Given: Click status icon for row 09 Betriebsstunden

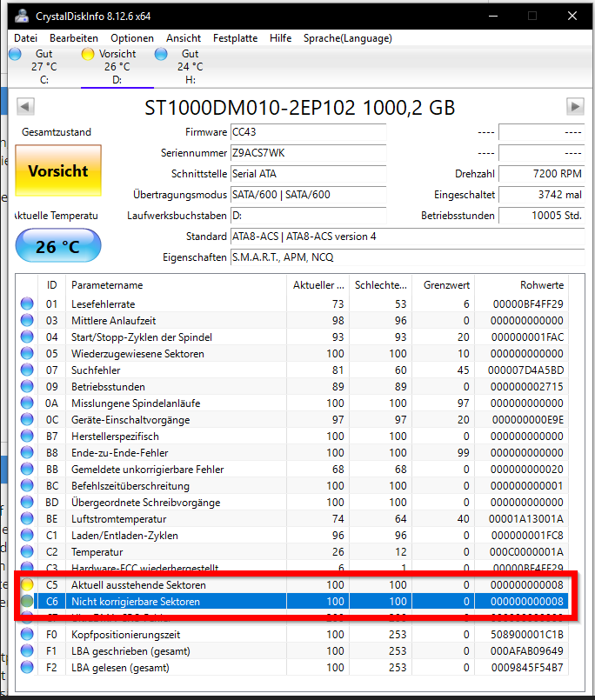Looking at the screenshot, I should (27, 386).
